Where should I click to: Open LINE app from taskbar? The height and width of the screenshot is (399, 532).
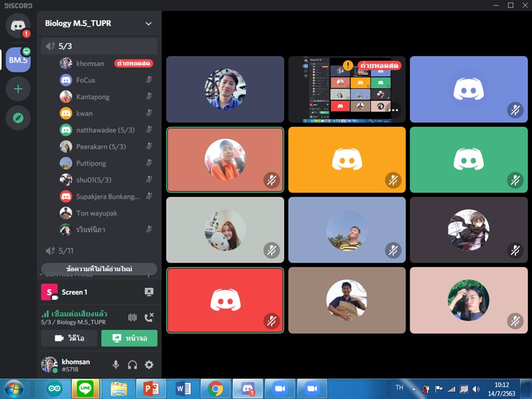click(x=85, y=389)
